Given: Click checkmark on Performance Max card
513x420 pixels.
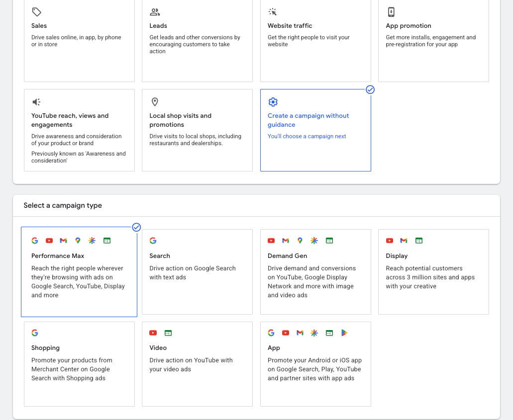Looking at the screenshot, I should [x=136, y=227].
